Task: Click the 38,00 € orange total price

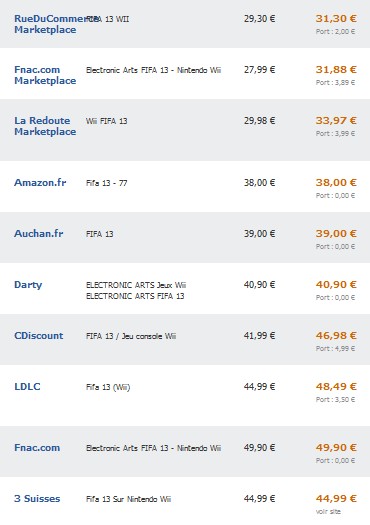Action: pos(336,182)
